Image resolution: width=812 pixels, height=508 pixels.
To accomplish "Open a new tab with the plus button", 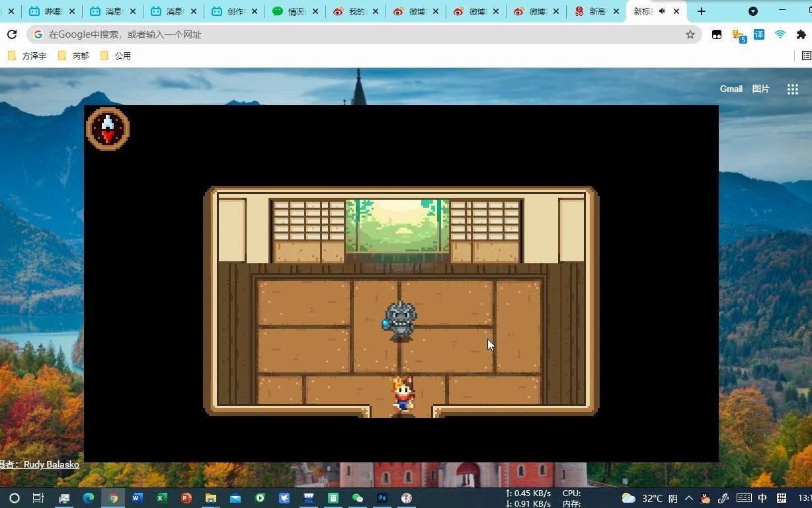I will point(702,11).
